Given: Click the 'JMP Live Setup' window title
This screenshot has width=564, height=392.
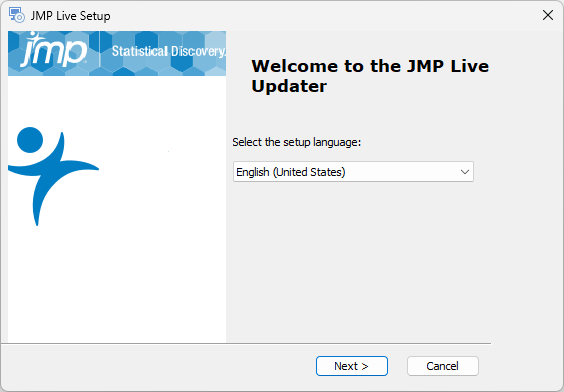Looking at the screenshot, I should pos(70,16).
